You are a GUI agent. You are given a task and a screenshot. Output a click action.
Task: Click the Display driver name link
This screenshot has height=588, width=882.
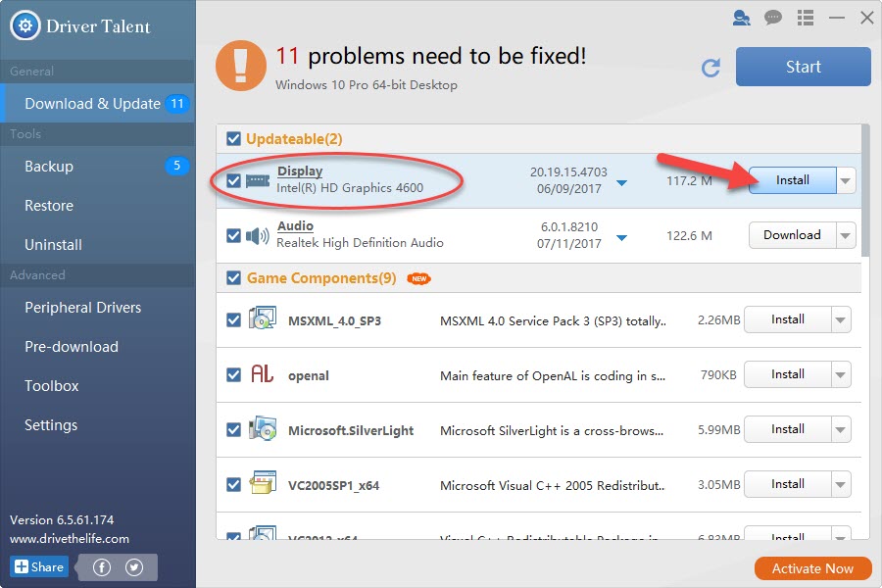(300, 171)
